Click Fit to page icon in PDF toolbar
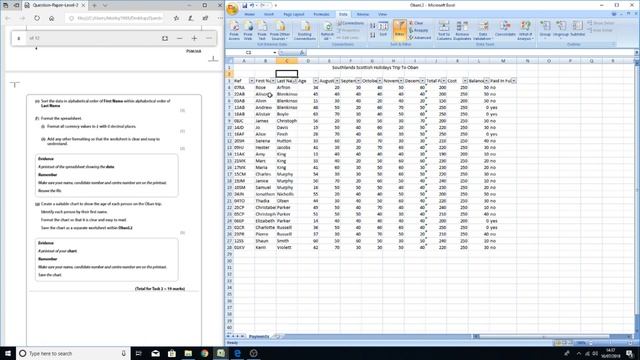The image size is (640, 360). [x=165, y=38]
